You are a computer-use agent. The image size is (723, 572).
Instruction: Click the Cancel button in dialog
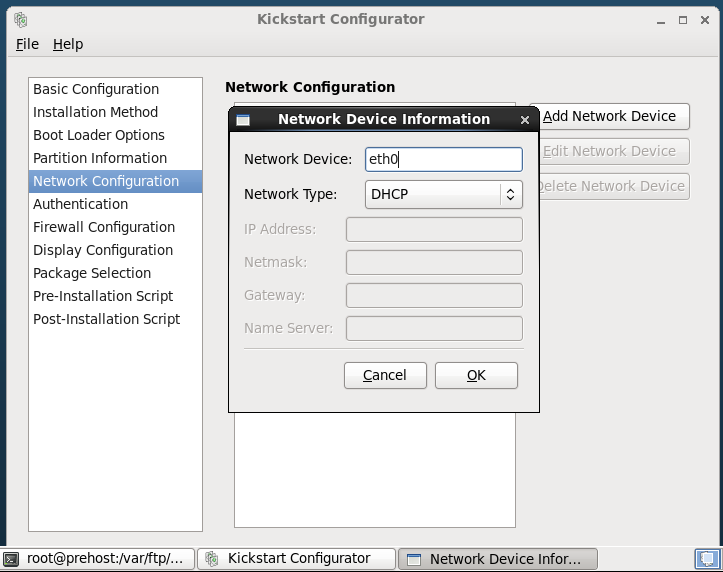pos(385,375)
